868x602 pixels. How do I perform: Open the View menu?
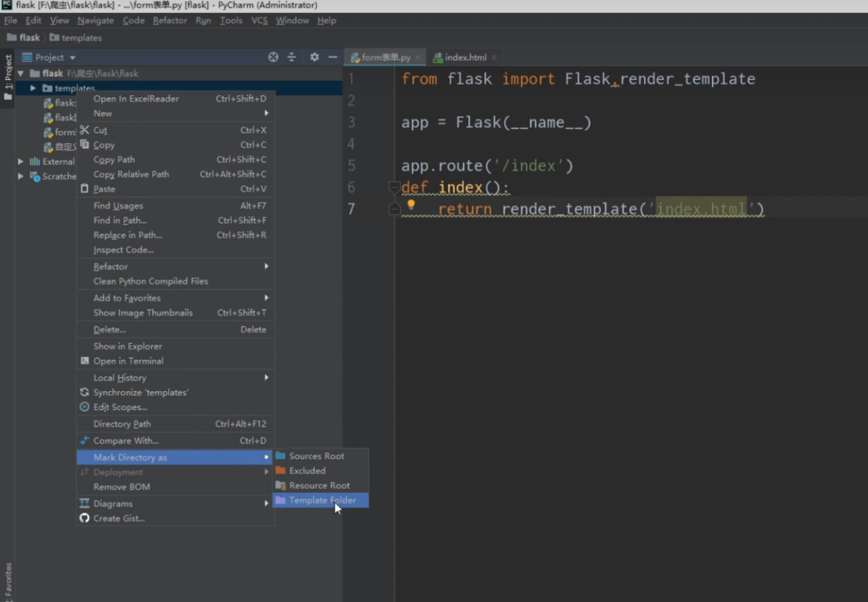point(59,20)
